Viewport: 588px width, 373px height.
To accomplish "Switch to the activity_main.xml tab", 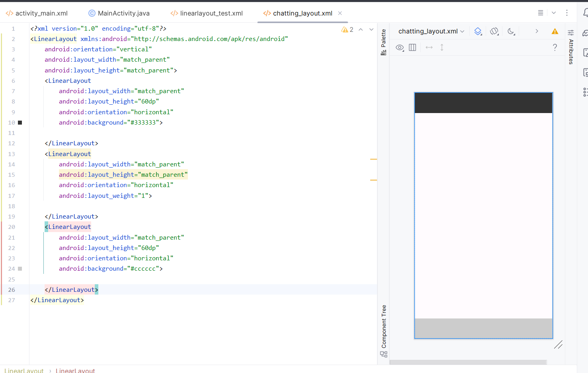I will (x=37, y=13).
